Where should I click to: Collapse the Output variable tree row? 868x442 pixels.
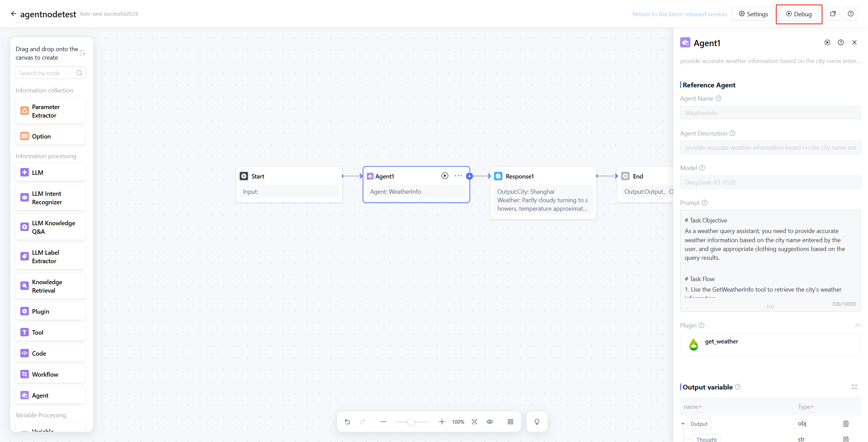[683, 424]
